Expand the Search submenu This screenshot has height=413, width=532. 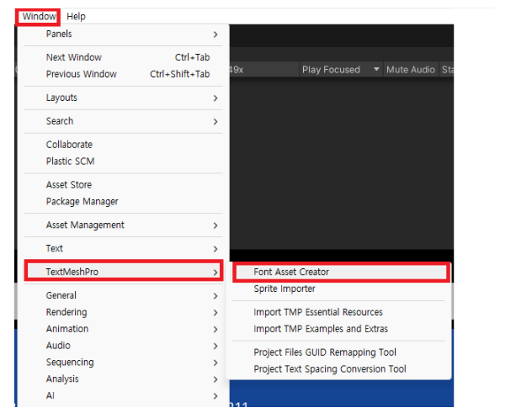[x=124, y=121]
